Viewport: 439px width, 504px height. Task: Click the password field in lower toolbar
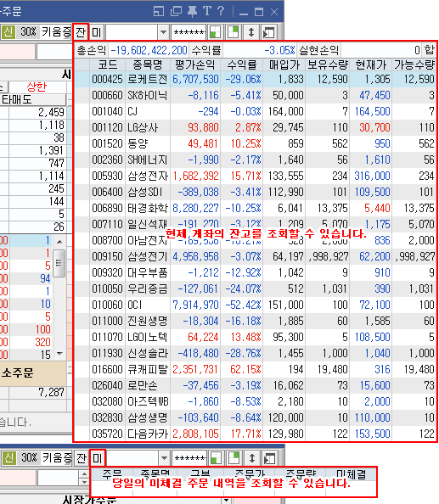(189, 457)
